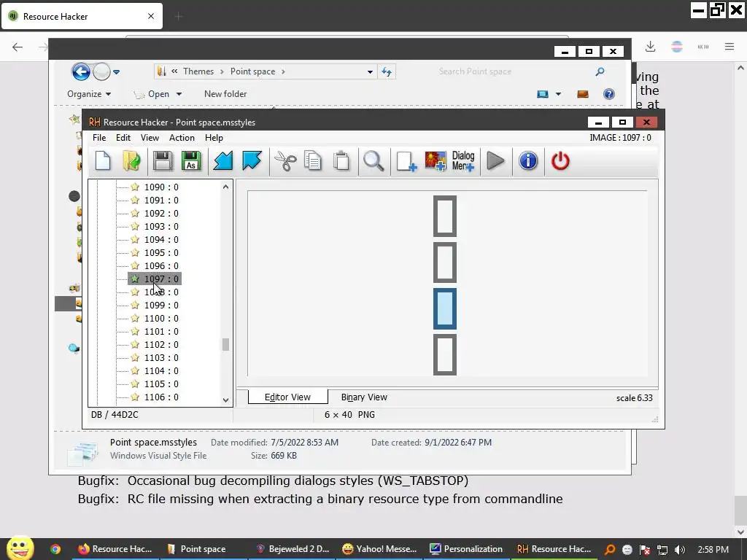This screenshot has width=747, height=560.
Task: Click the New folder button
Action: tap(225, 94)
